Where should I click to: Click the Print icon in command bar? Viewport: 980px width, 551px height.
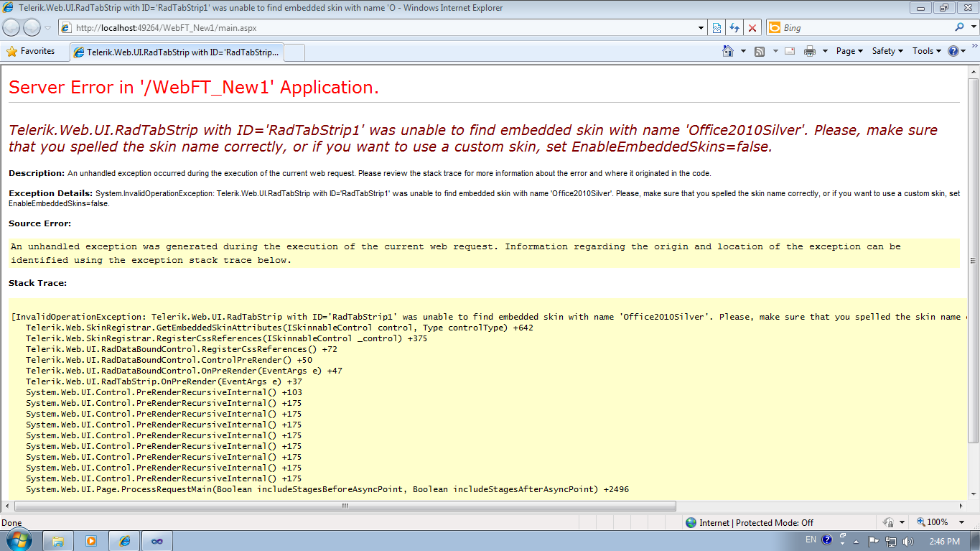tap(810, 51)
